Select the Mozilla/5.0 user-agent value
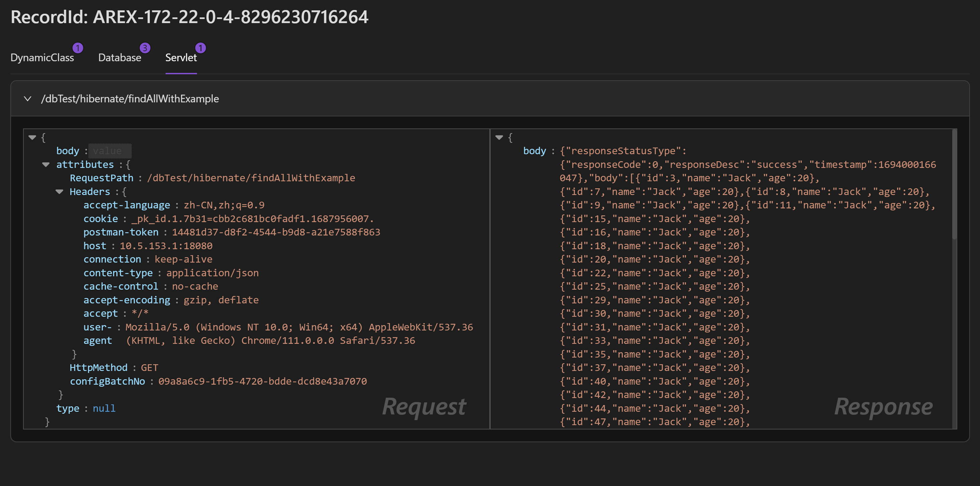 (299, 334)
